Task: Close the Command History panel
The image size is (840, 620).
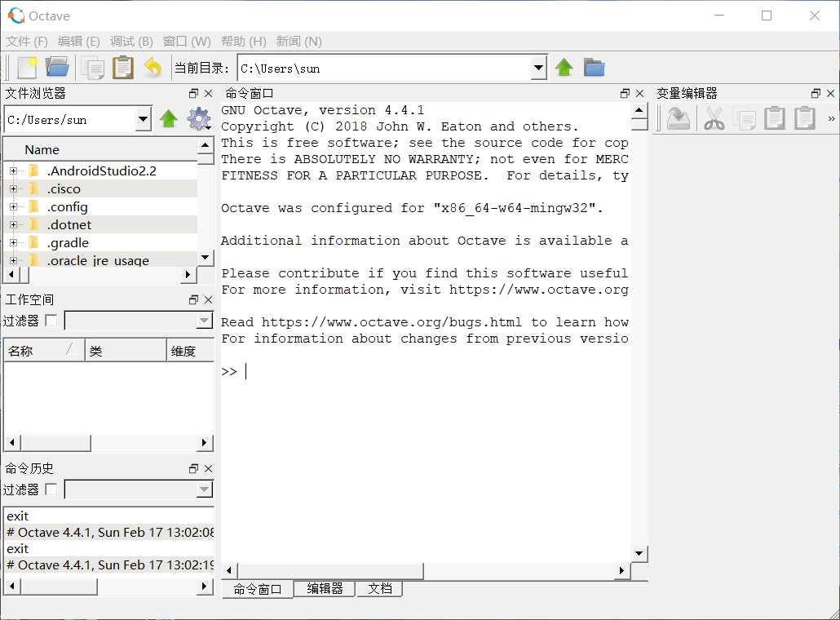Action: pos(209,468)
